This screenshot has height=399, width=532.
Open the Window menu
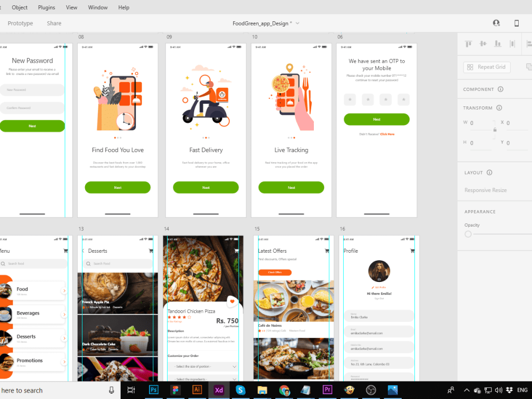[98, 7]
